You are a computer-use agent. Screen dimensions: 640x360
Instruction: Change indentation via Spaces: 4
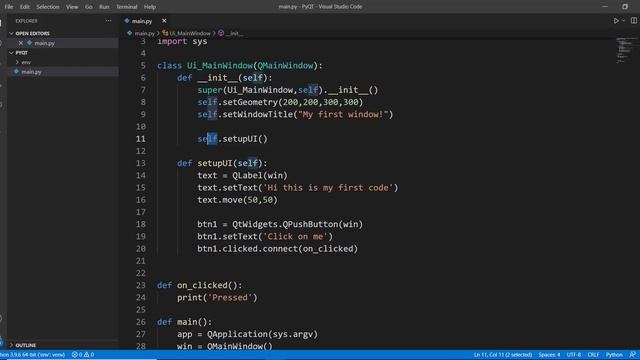point(549,355)
